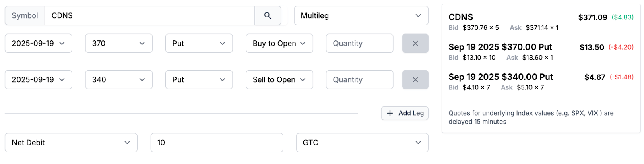Click the plus Add Leg button
644x164 pixels.
405,113
